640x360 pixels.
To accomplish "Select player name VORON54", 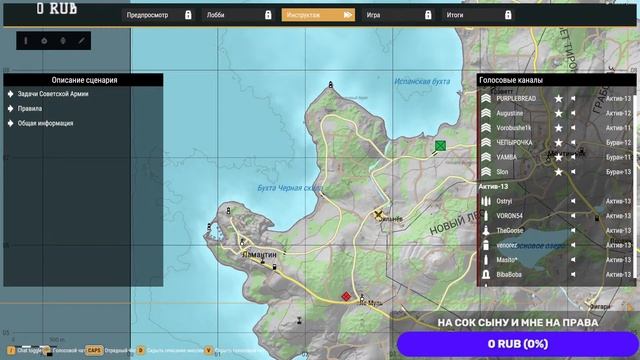I will click(x=509, y=216).
